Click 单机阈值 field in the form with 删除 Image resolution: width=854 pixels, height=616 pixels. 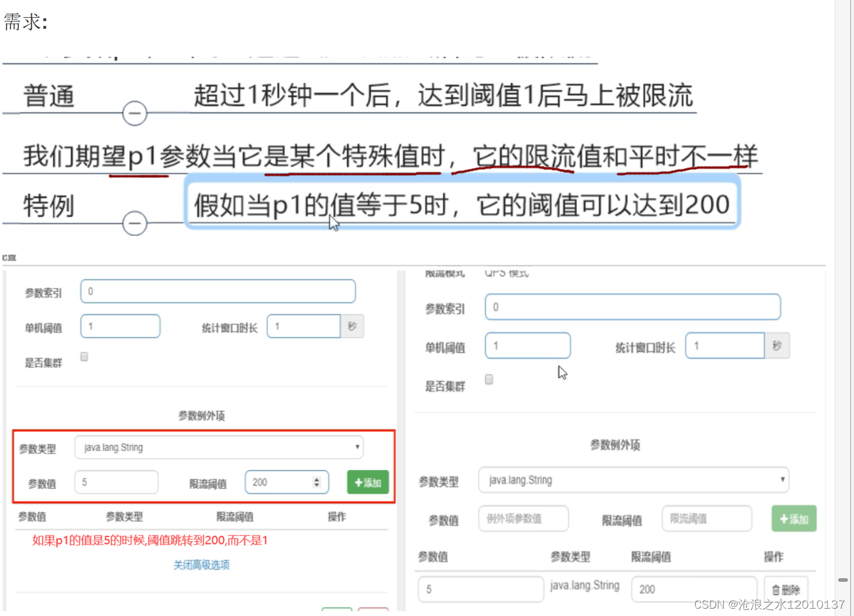click(528, 346)
